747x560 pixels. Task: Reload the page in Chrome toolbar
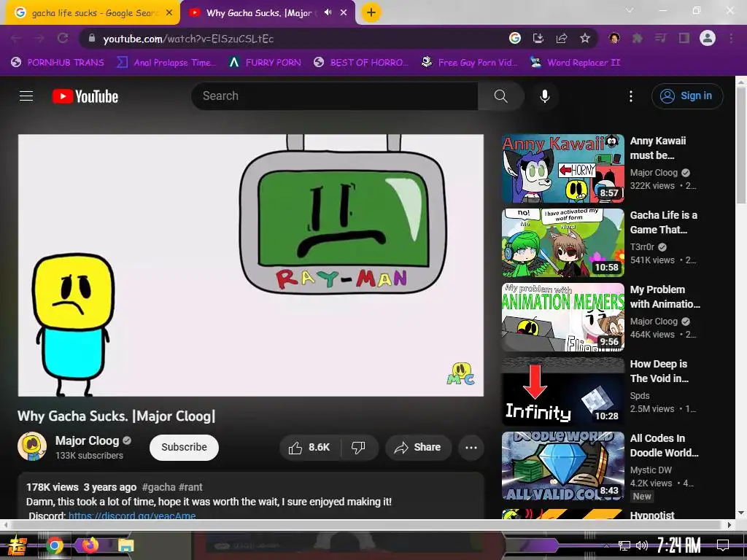[63, 39]
